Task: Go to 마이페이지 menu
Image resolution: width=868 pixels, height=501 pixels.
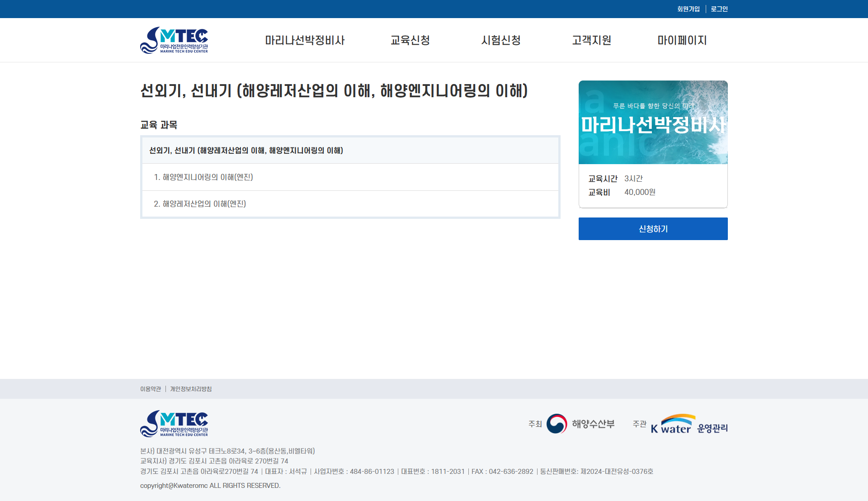Action: pos(682,40)
